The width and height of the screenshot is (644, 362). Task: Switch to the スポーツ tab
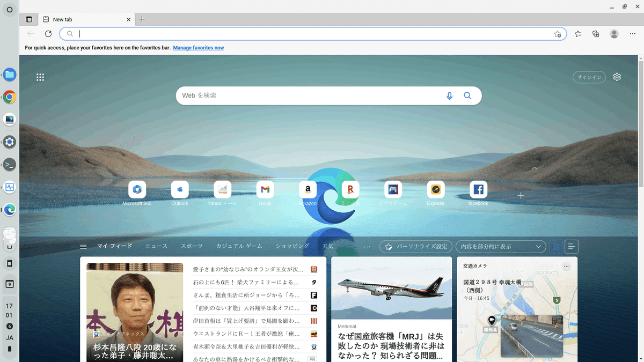click(192, 246)
